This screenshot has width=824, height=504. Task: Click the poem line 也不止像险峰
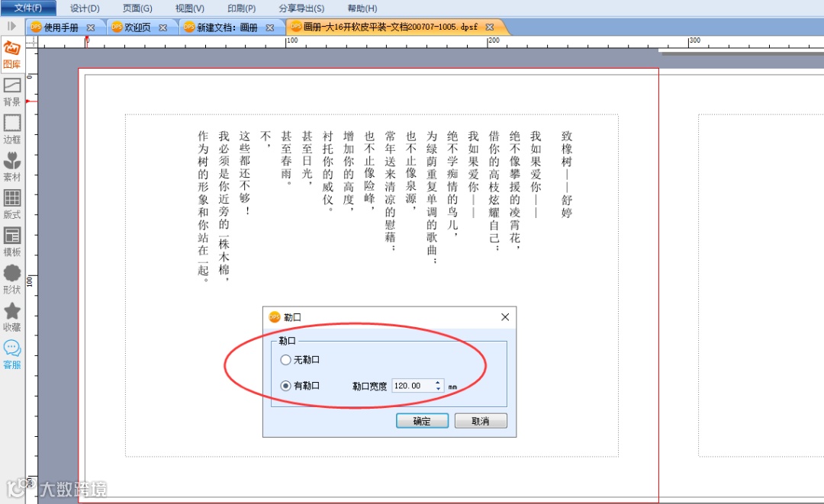coord(369,171)
